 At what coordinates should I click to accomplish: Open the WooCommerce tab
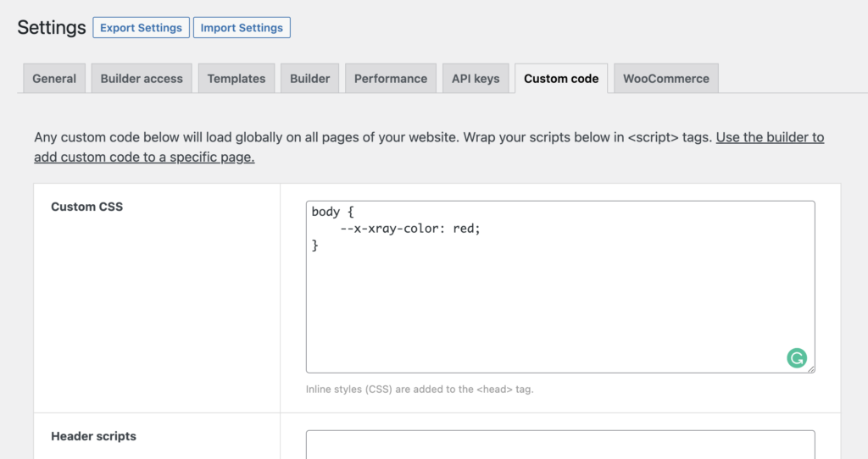pyautogui.click(x=666, y=79)
